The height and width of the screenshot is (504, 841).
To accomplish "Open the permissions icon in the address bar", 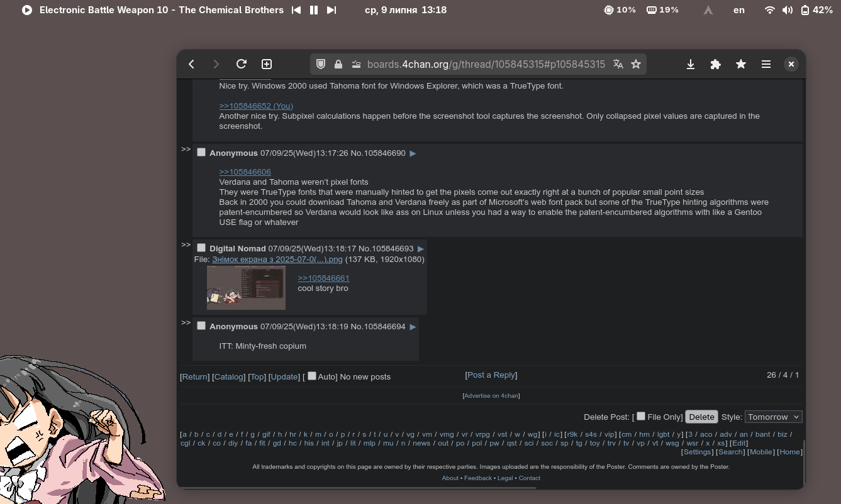I will (x=356, y=64).
